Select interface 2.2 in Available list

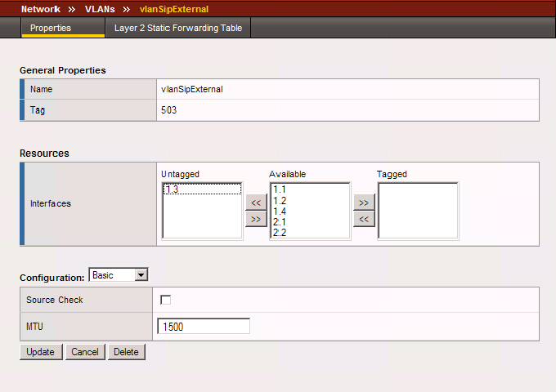(280, 232)
